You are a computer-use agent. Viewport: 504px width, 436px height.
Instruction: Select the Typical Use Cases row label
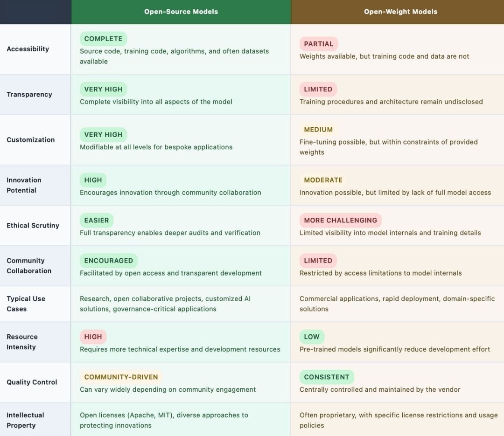coord(26,304)
